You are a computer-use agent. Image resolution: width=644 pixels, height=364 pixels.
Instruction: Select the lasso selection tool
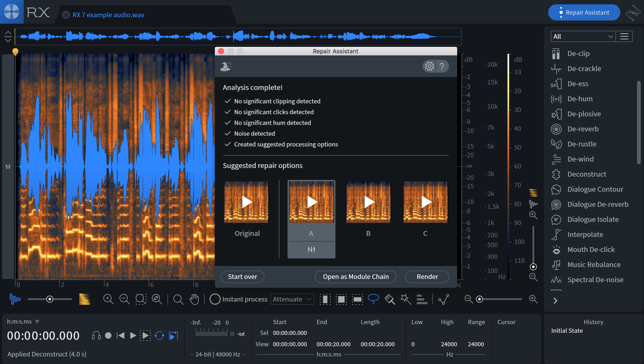(373, 299)
